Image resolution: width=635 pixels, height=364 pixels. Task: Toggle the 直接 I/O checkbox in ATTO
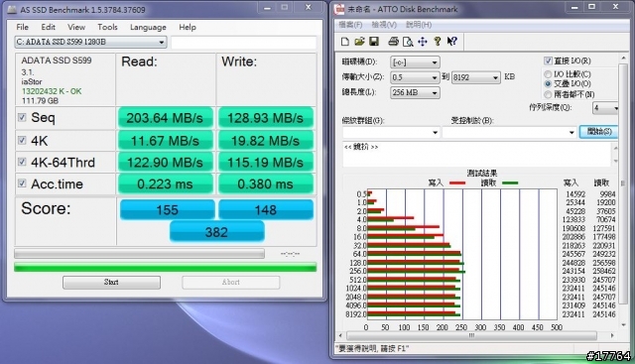(x=548, y=61)
